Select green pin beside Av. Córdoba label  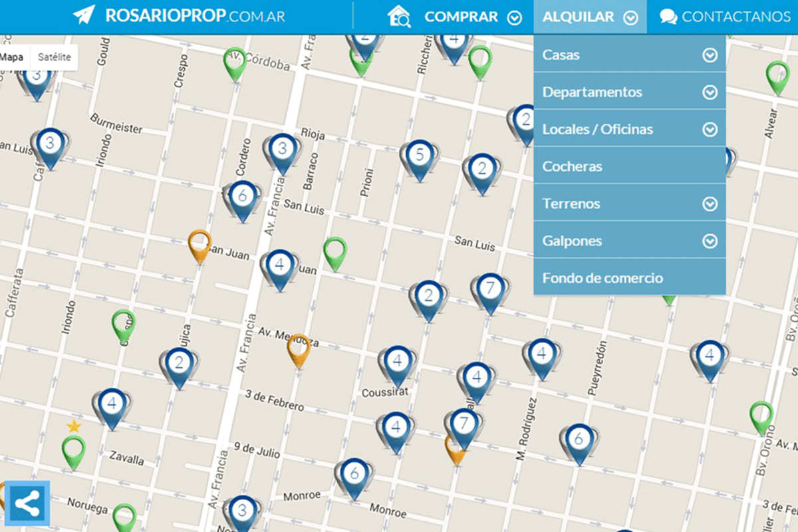tap(235, 64)
